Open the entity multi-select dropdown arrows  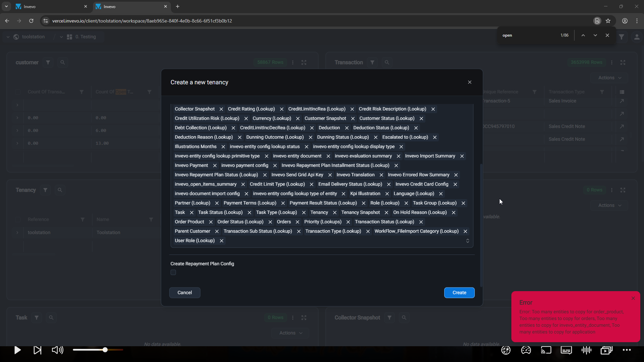467,241
